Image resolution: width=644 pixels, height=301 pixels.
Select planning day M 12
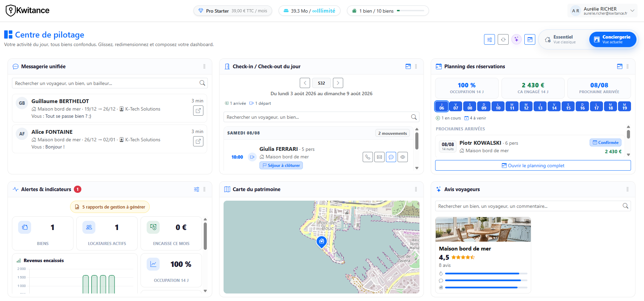tap(526, 106)
